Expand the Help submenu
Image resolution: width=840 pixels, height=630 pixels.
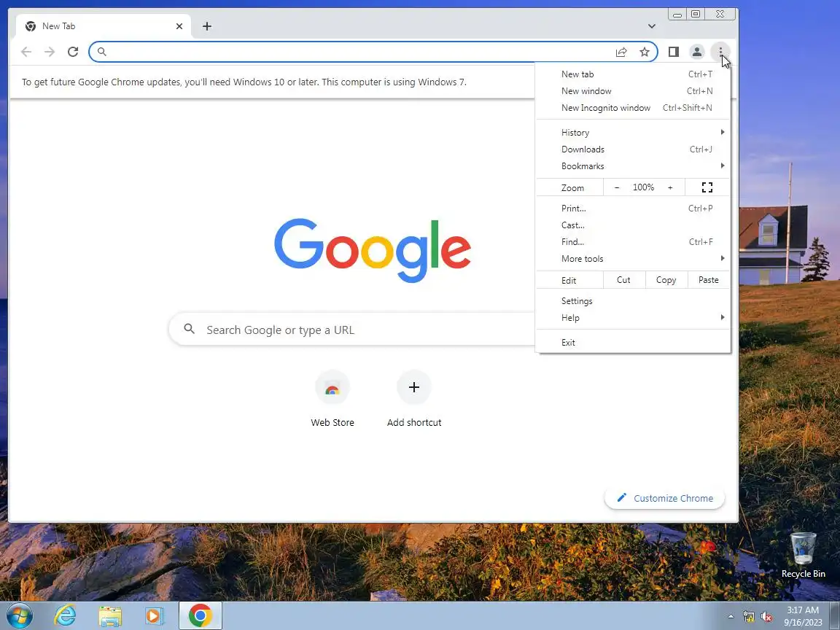click(x=633, y=318)
